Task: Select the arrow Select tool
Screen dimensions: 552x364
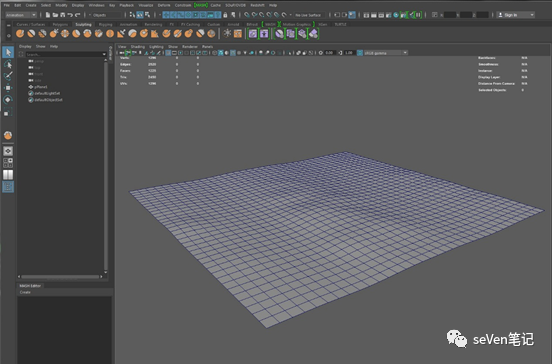Action: [x=8, y=52]
